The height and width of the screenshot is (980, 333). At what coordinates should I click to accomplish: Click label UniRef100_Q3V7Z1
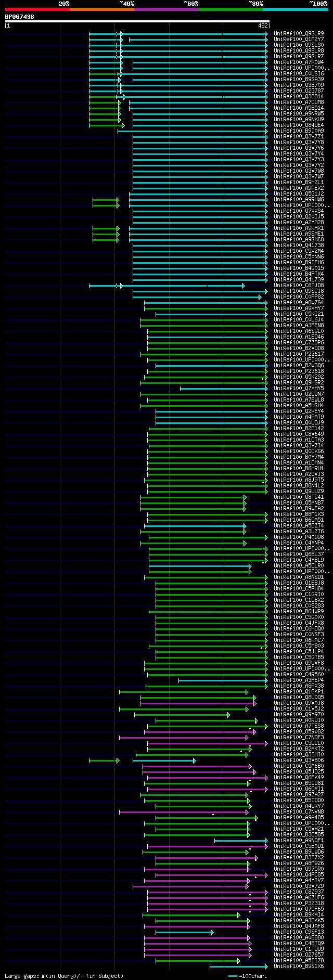[299, 136]
